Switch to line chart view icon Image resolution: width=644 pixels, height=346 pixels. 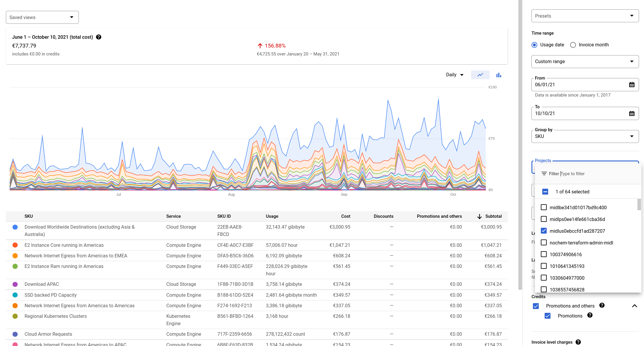[x=480, y=75]
